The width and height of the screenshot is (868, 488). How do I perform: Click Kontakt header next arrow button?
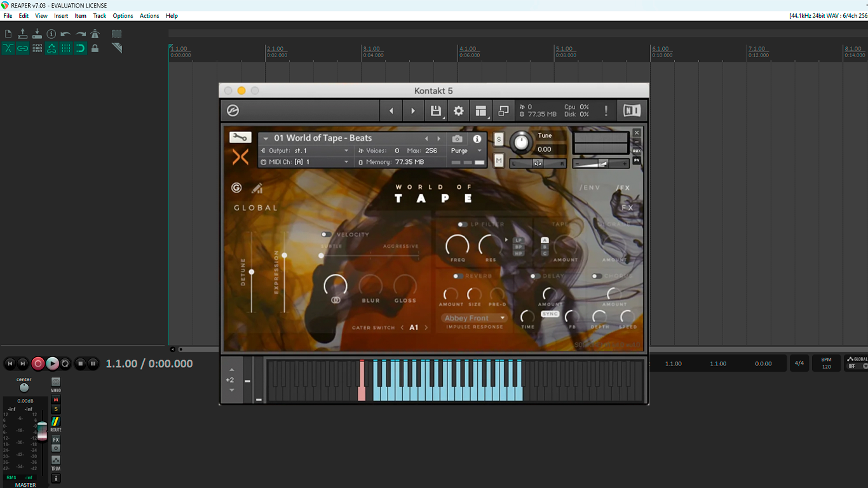point(413,111)
